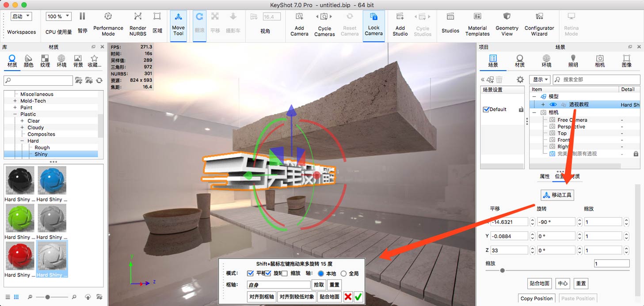644x306 pixels.
Task: Collapse the Hard plastic subfolder
Action: (x=23, y=141)
